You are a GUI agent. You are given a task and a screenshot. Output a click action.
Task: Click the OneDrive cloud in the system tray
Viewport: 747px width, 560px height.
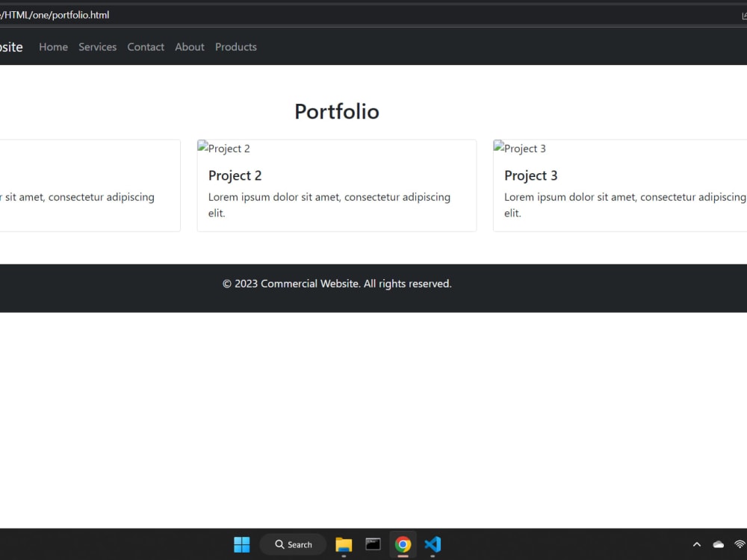(x=719, y=544)
